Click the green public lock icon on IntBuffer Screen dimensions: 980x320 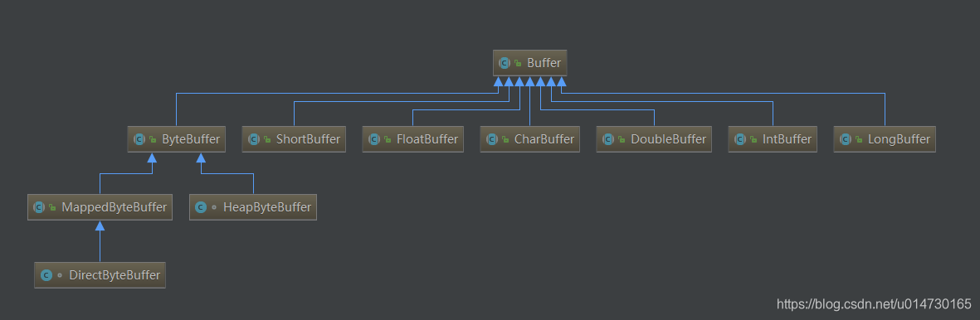[x=753, y=140]
